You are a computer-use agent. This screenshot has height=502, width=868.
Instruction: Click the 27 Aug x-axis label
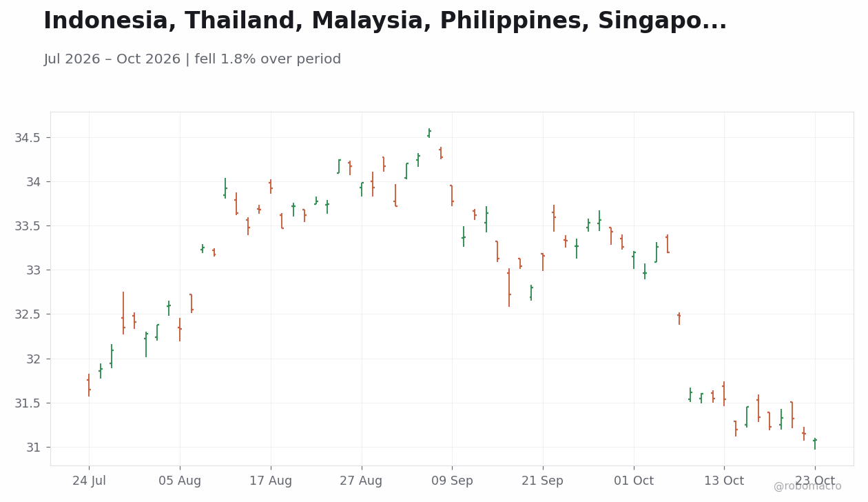(361, 481)
